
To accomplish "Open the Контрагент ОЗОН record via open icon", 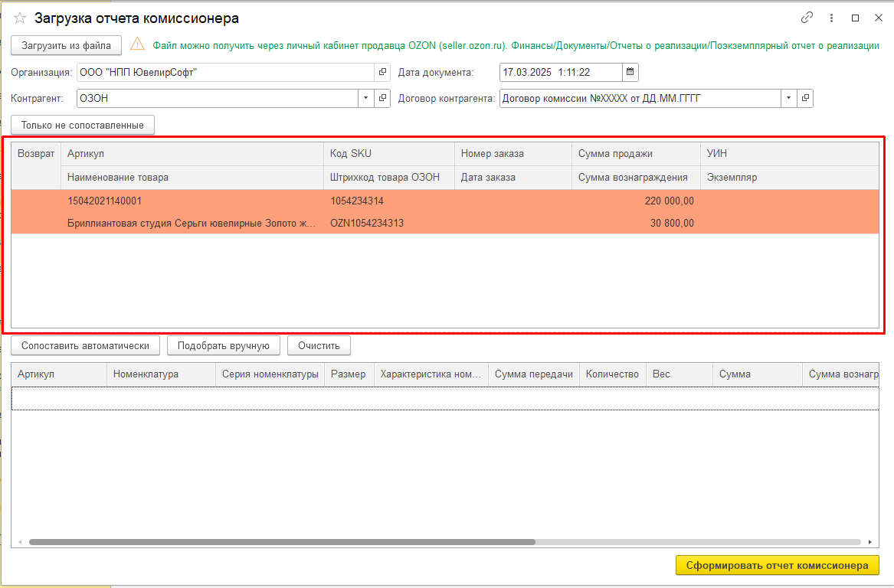I will [x=382, y=98].
